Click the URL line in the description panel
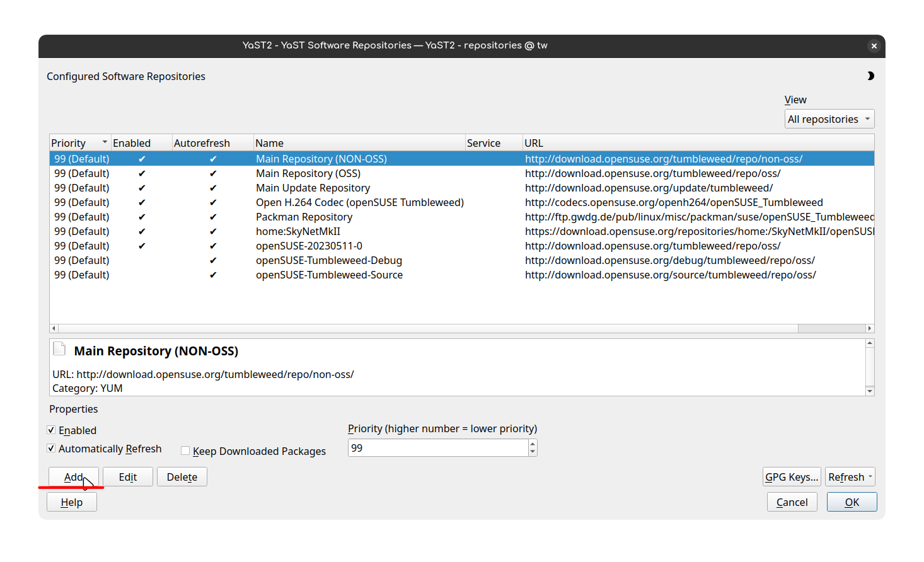The height and width of the screenshot is (562, 924). click(x=203, y=374)
